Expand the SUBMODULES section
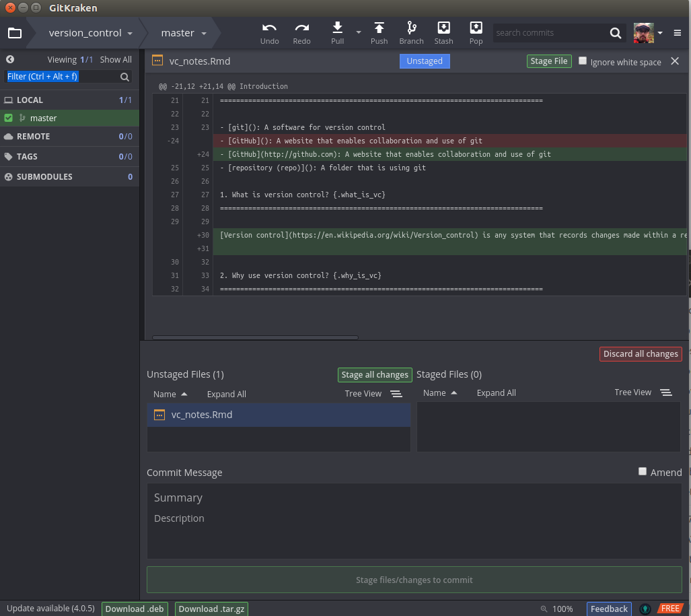 [69, 177]
